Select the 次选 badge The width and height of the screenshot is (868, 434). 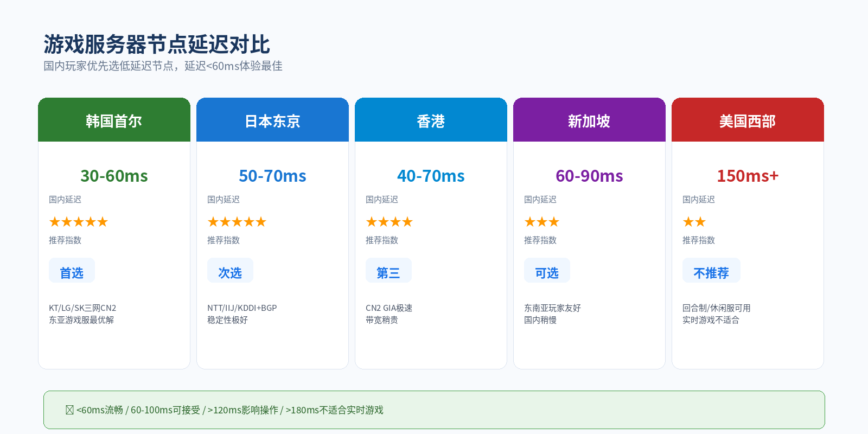(230, 270)
